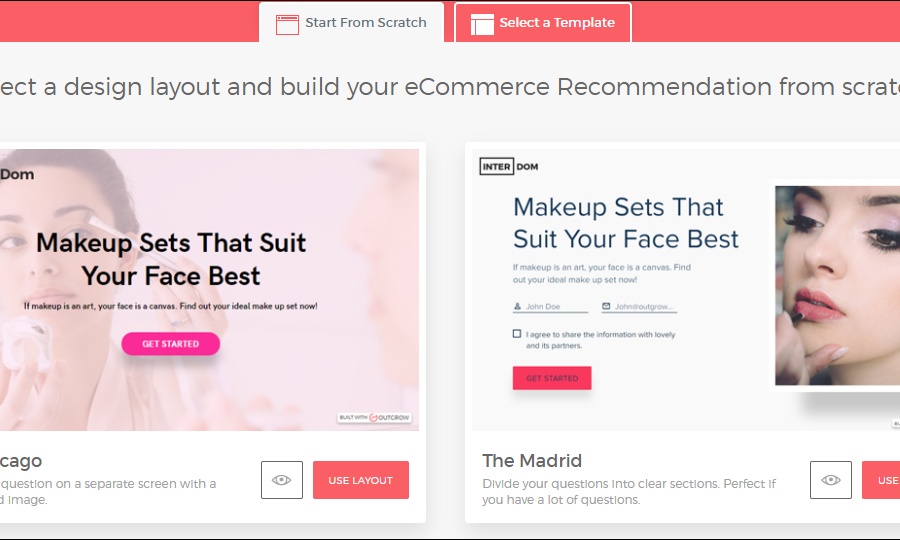Select the woman applying lipstick photo
Screen dimensions: 900x540
[837, 285]
